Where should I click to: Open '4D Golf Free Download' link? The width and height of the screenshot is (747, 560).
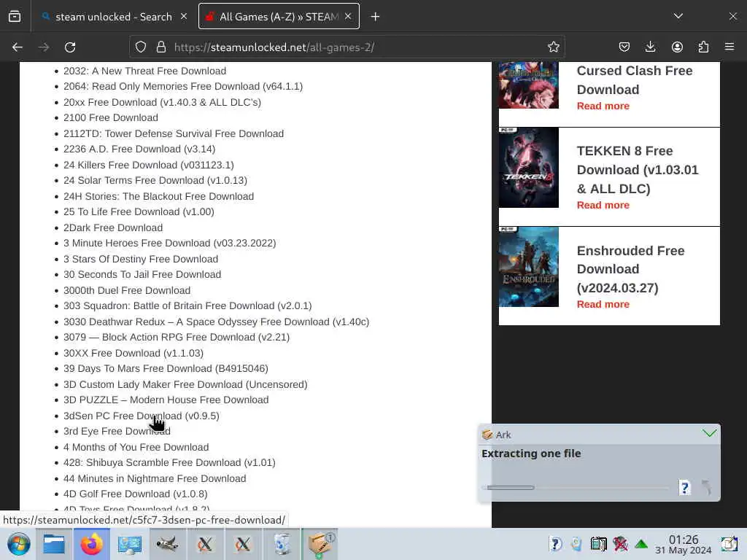(135, 495)
